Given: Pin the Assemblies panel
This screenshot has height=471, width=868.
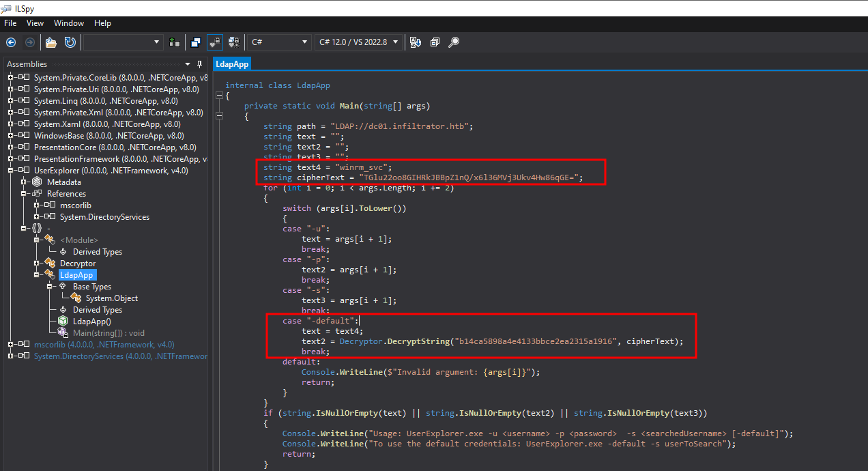Looking at the screenshot, I should pos(199,64).
